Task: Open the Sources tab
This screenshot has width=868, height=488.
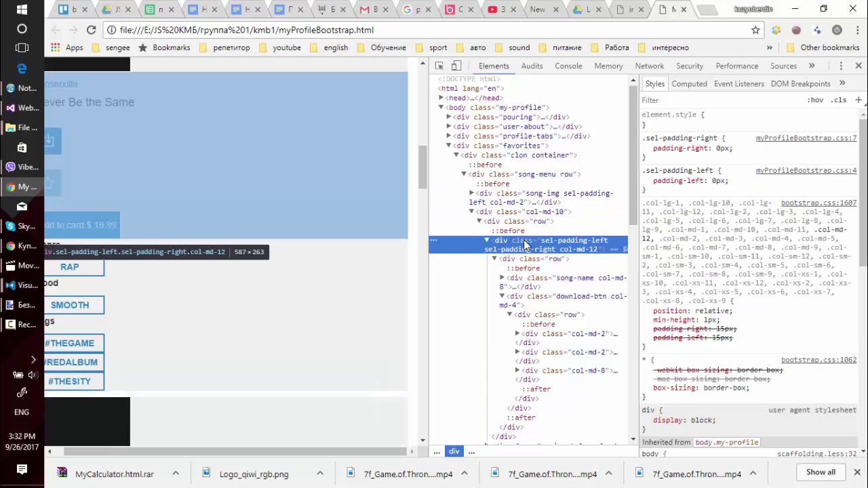Action: point(783,66)
